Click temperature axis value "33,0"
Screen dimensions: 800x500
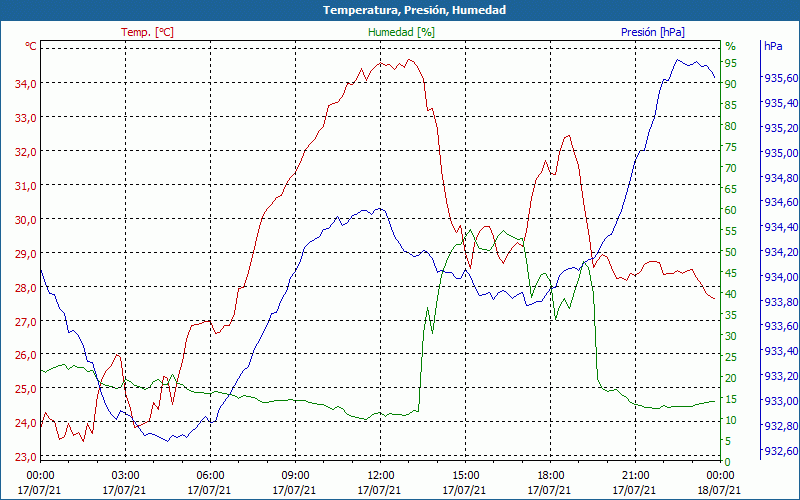tap(25, 118)
